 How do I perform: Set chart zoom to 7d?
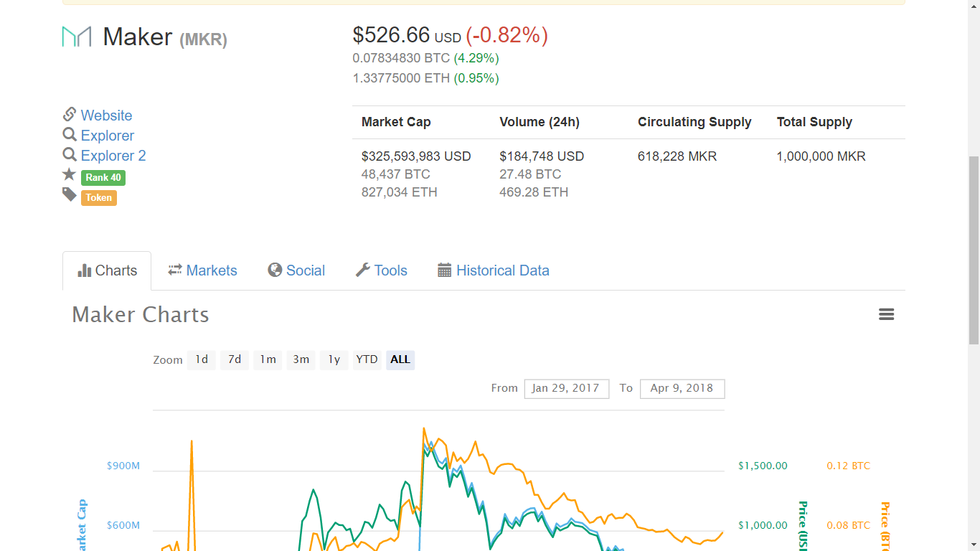(x=235, y=359)
